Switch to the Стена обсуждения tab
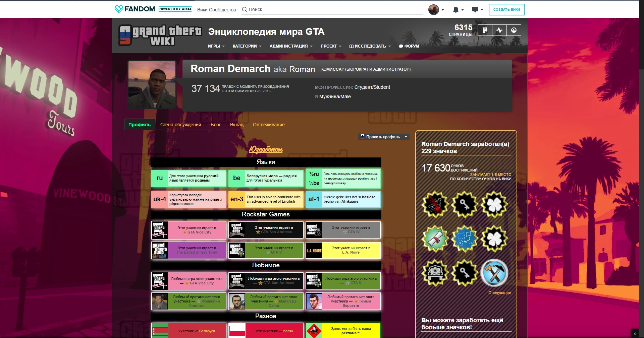The height and width of the screenshot is (338, 644). coord(181,125)
